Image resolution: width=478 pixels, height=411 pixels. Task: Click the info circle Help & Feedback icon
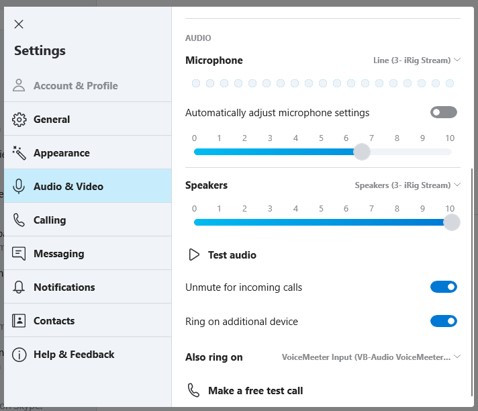(19, 354)
